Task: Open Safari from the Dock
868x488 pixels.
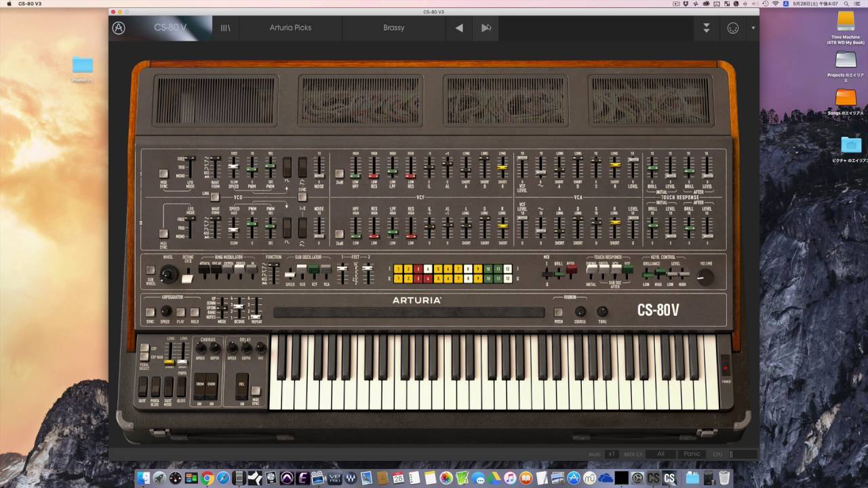Action: [x=223, y=478]
